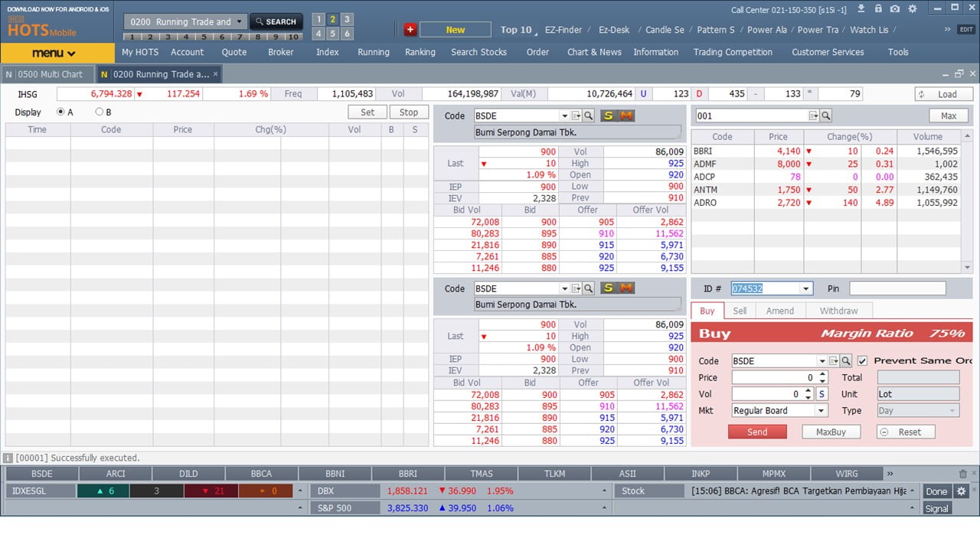Switch to the Sell order tab
This screenshot has width=980, height=551.
(740, 311)
